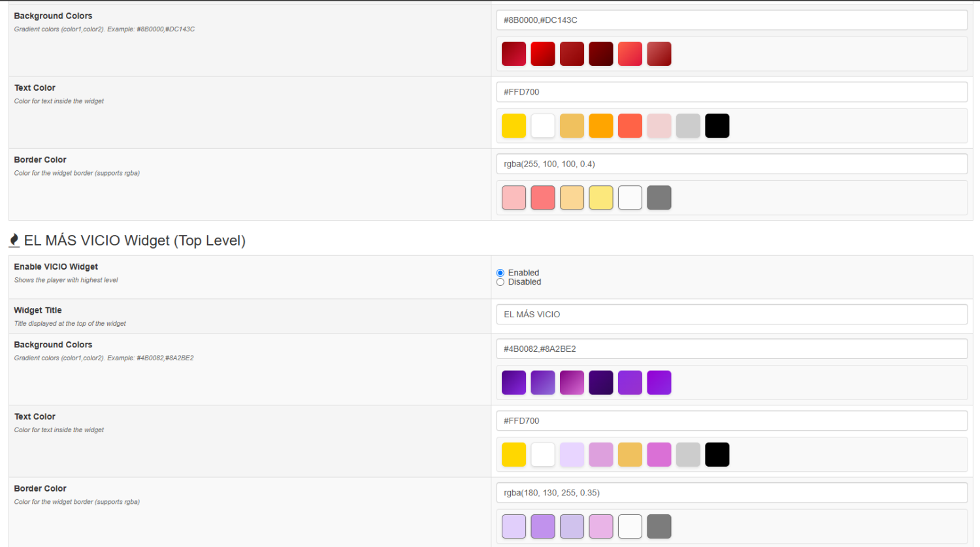Image resolution: width=980 pixels, height=547 pixels.
Task: Select the medium purple border color swatch
Action: [x=542, y=527]
